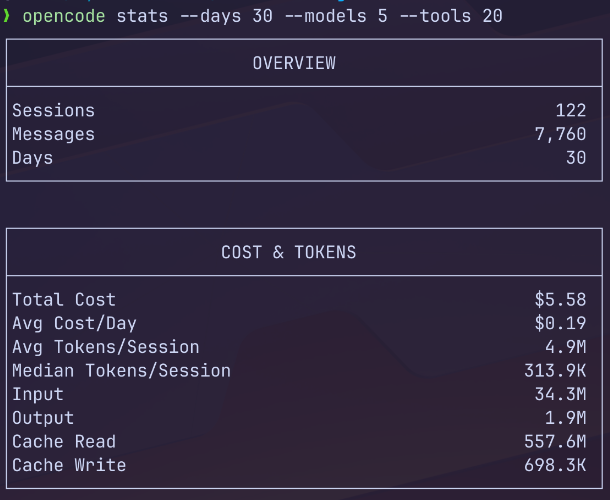Click the Input row label
The width and height of the screenshot is (610, 500).
click(38, 395)
